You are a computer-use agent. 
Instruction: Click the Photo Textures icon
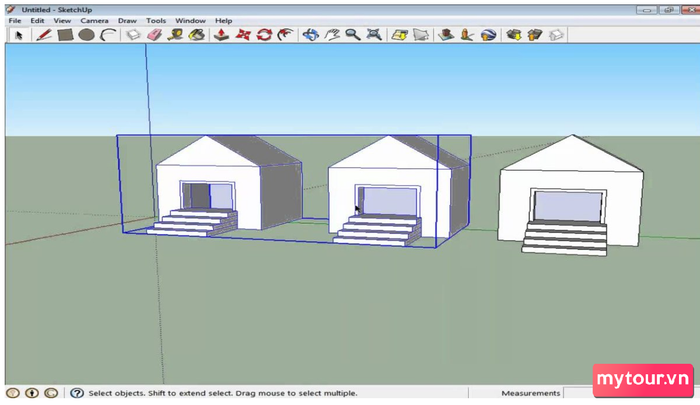tap(467, 35)
